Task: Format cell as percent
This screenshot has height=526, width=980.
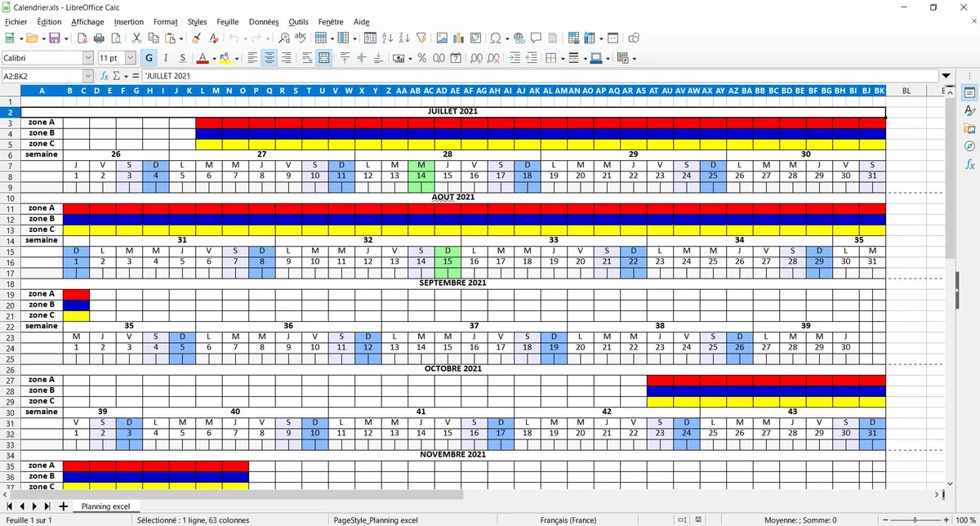Action: pos(422,58)
